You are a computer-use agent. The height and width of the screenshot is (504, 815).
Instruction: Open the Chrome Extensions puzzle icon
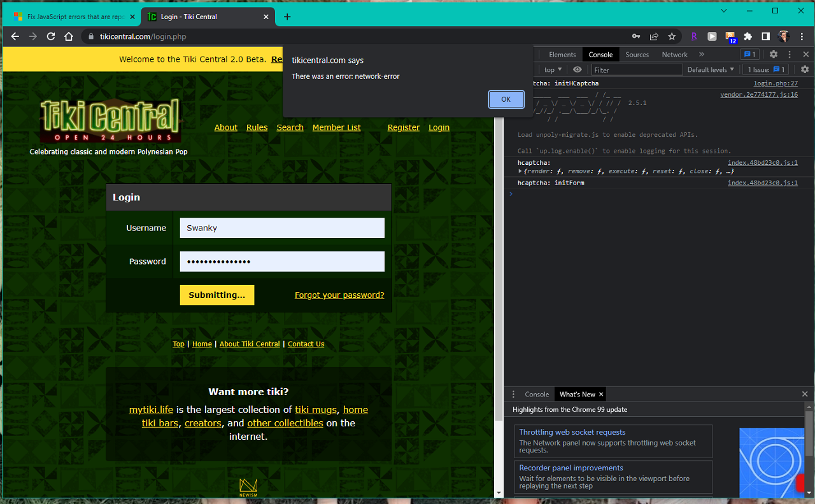coord(748,36)
